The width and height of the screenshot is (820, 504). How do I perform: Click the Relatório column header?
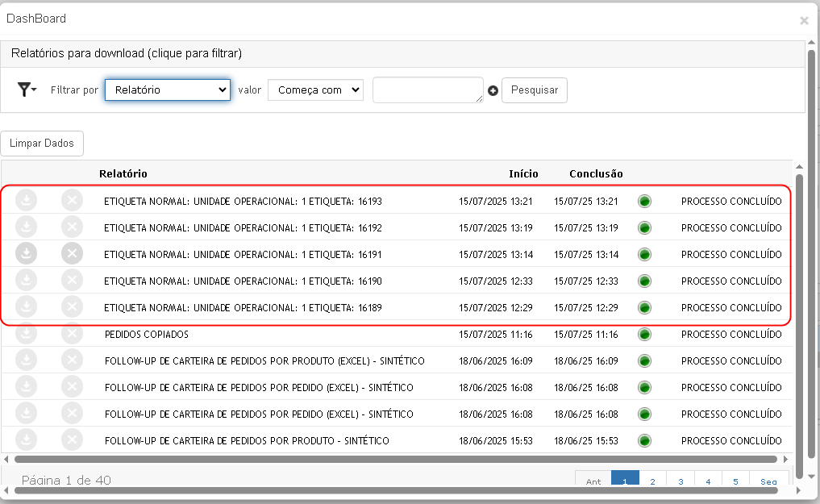(123, 173)
